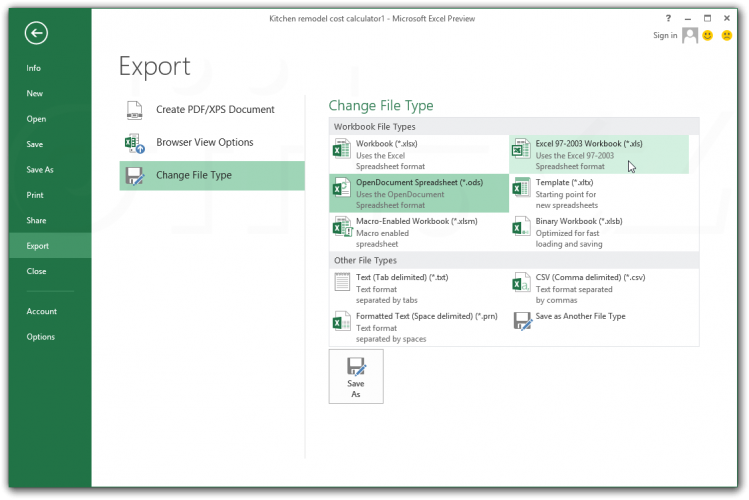Viewport: 749px width, 500px height.
Task: Click the OpenDocument Spreadsheet icon
Action: [342, 187]
